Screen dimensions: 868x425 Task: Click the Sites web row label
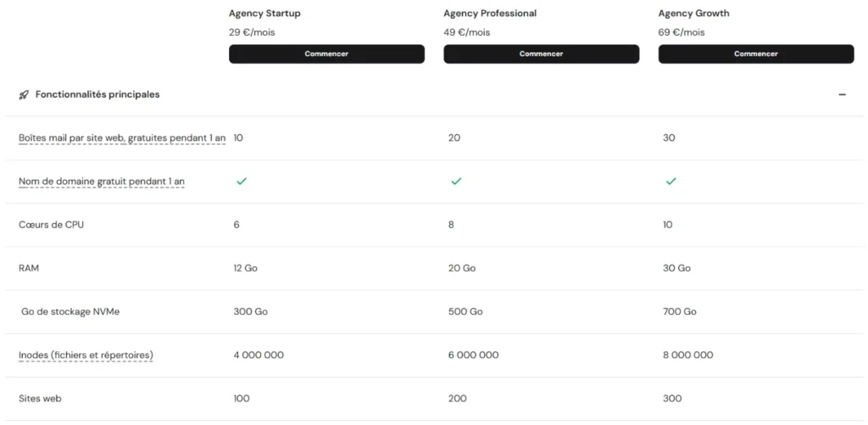point(40,399)
